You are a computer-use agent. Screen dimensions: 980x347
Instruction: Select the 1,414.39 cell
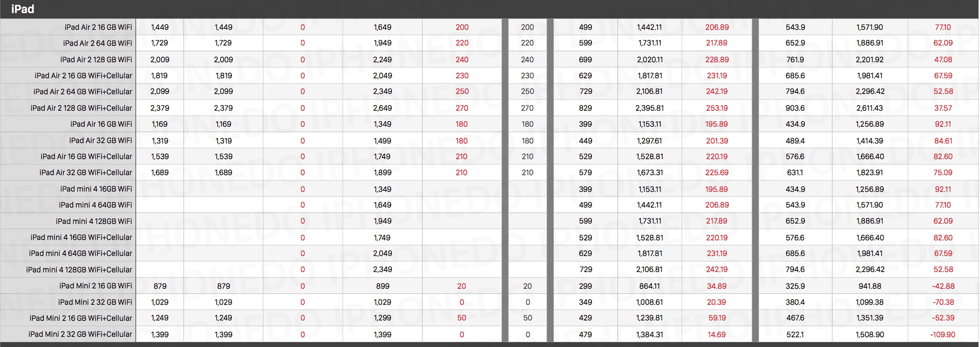click(870, 141)
